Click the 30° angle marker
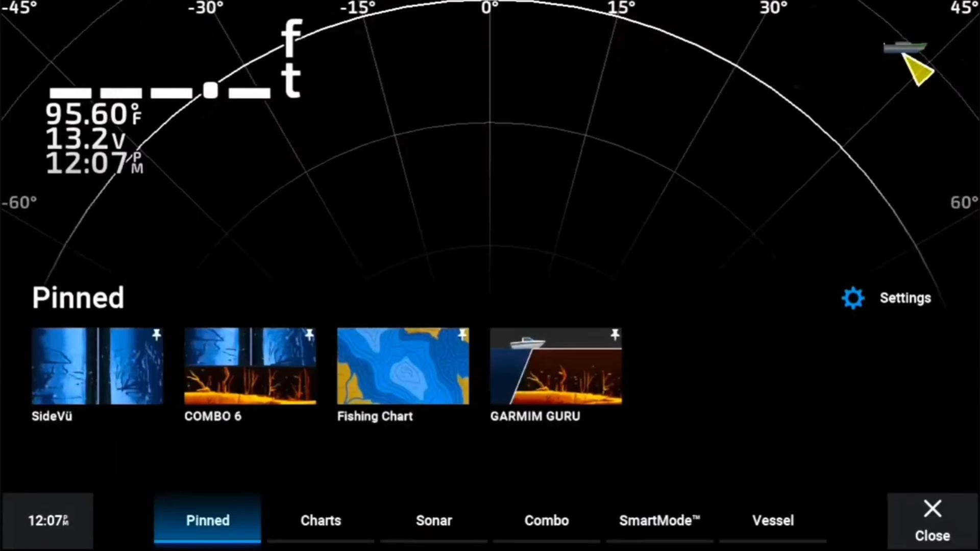 [773, 8]
